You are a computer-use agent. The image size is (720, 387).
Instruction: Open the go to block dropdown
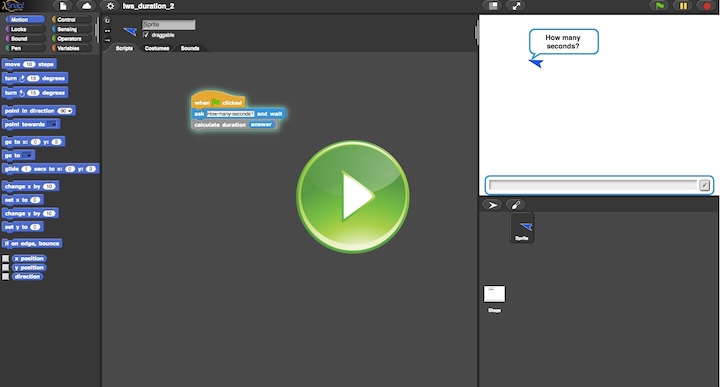tap(28, 155)
